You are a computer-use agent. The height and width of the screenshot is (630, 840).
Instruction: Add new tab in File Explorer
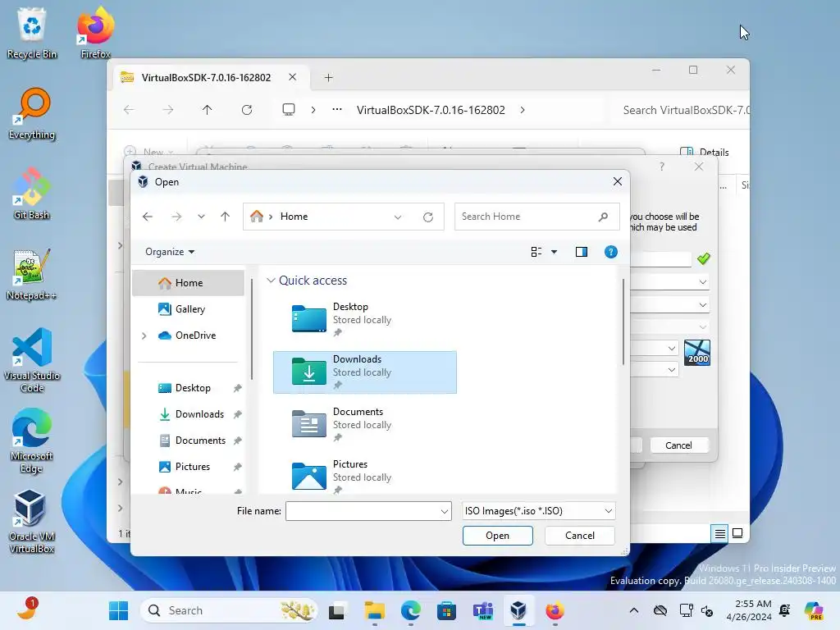328,78
